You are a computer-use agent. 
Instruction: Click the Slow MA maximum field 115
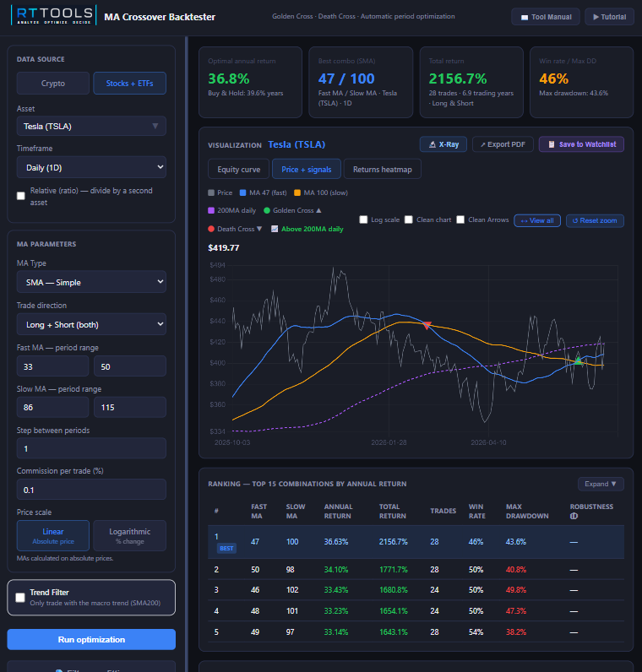[x=130, y=407]
